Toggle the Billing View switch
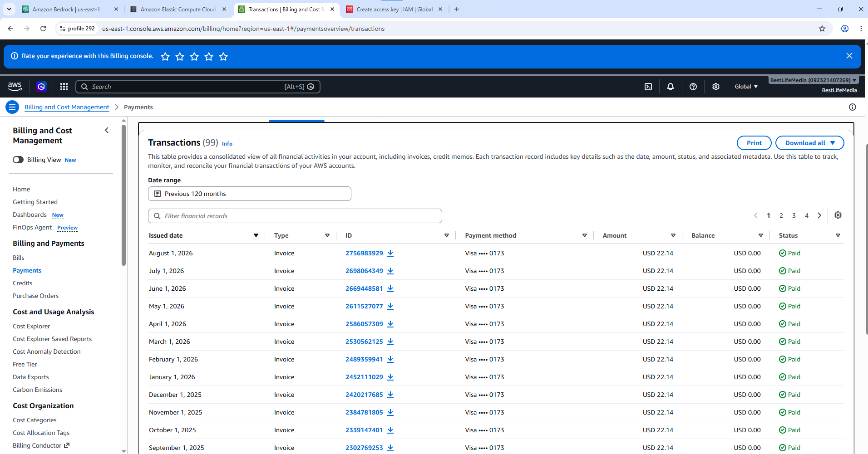 pos(18,160)
